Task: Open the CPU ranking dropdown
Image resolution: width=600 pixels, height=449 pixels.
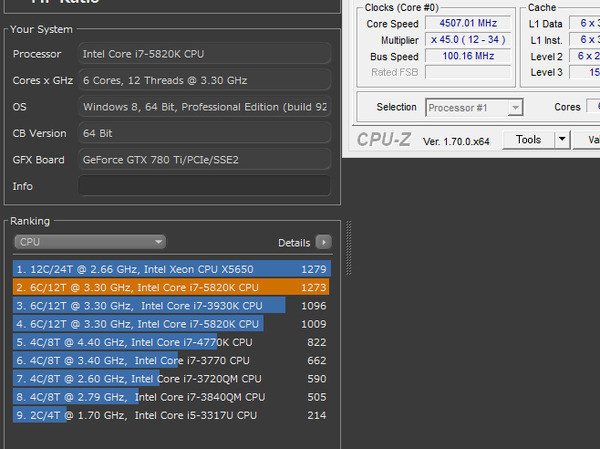Action: click(x=90, y=242)
